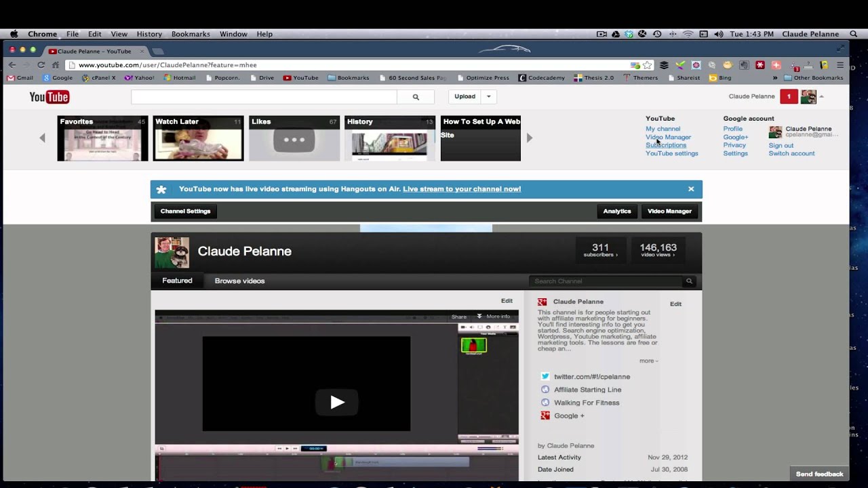Screen dimensions: 868x488
Task: Open the account avatar next to notifications
Action: tap(808, 96)
